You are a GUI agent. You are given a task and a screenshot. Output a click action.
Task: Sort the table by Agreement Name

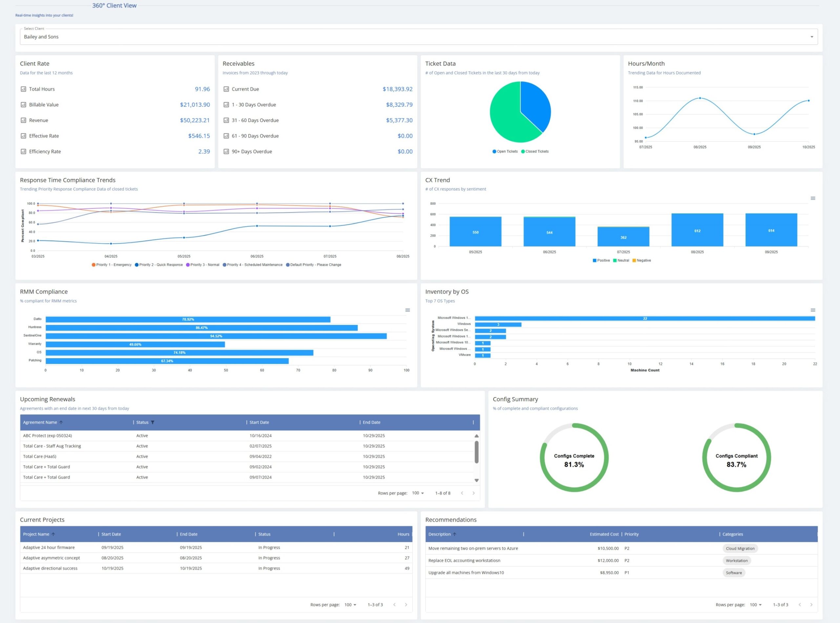40,422
